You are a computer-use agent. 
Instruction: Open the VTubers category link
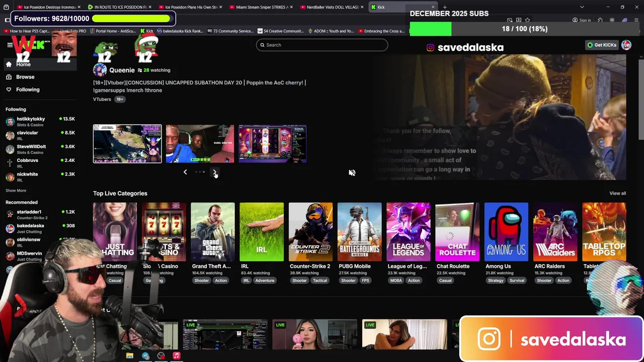(102, 99)
